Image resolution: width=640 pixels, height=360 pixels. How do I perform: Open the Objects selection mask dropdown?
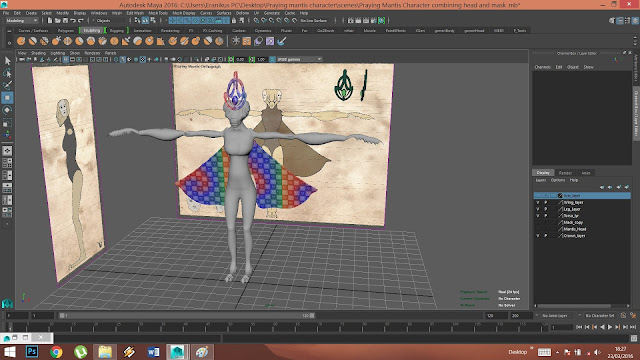[110, 20]
